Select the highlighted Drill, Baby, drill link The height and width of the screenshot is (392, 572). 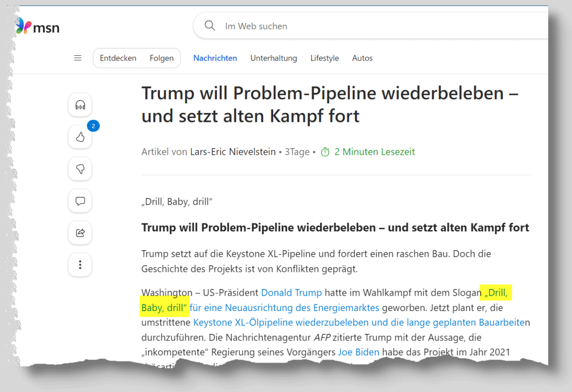[x=164, y=307]
